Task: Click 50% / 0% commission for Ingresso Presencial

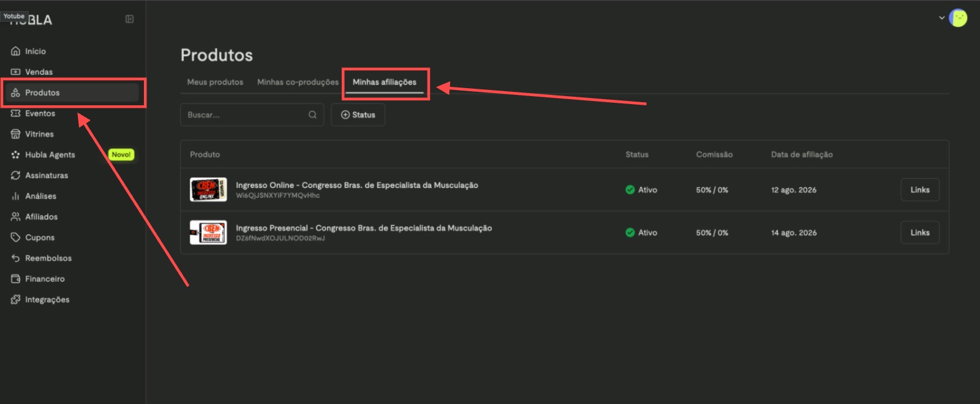Action: click(x=712, y=233)
